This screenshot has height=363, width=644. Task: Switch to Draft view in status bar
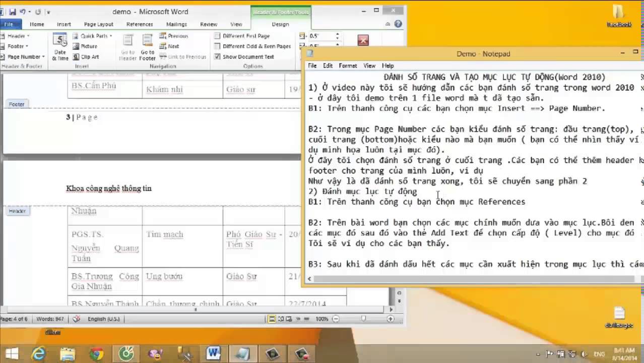click(x=307, y=319)
